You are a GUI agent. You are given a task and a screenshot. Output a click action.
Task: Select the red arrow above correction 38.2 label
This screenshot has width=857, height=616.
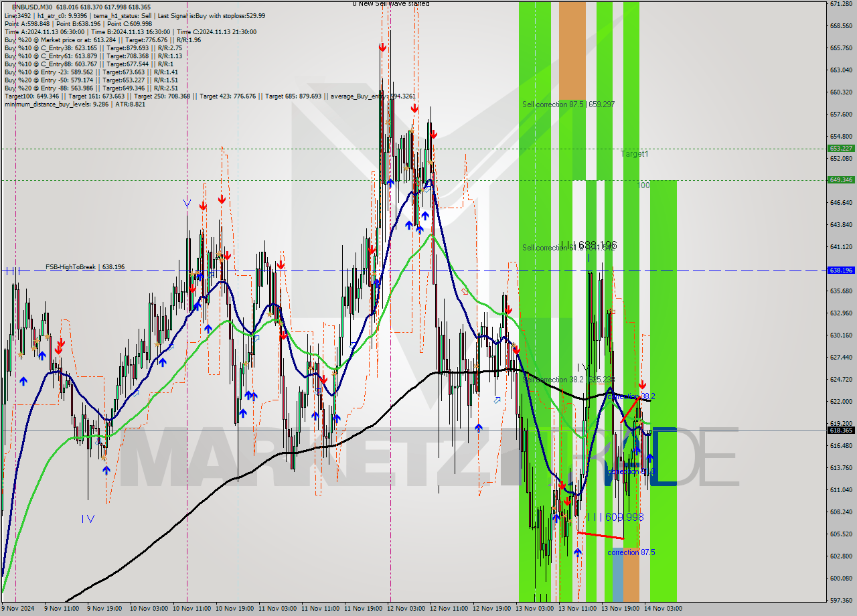tap(642, 385)
